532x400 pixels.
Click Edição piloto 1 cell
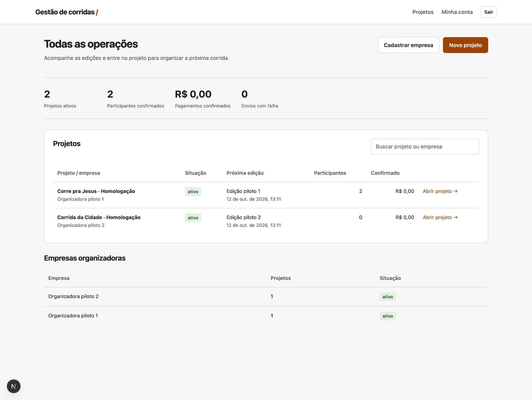coord(243,191)
